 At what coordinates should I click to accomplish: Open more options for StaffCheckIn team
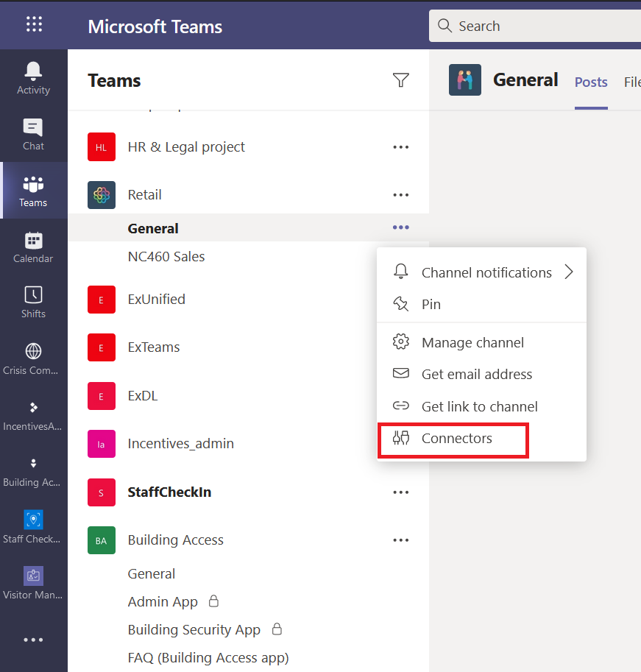pos(401,492)
